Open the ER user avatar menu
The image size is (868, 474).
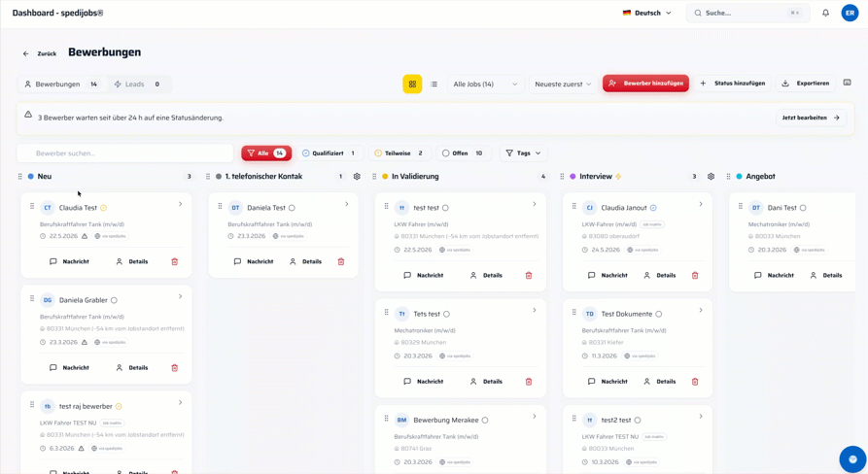850,13
